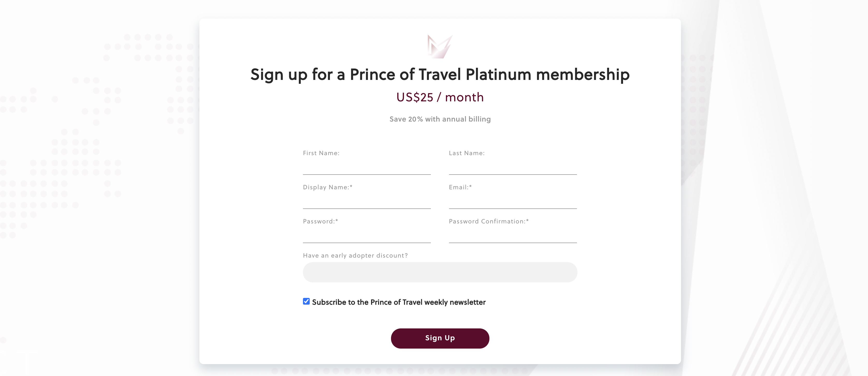Viewport: 868px width, 376px height.
Task: Click the "Password Confirmation:*" label text
Action: click(x=489, y=222)
